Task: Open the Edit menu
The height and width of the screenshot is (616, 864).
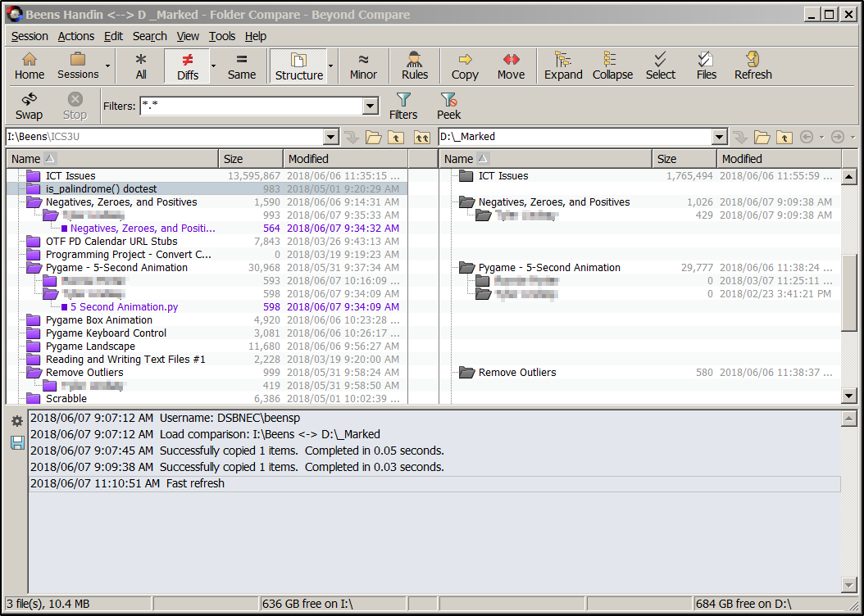Action: coord(113,36)
